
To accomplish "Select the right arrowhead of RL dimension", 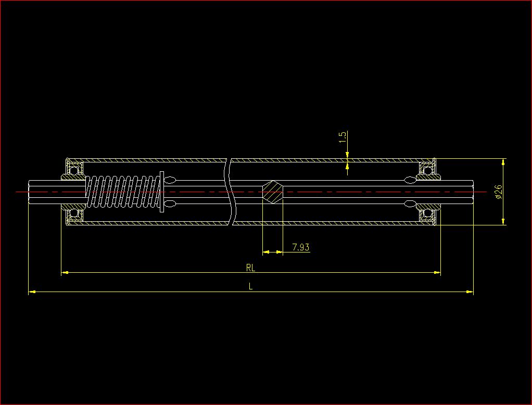I will [x=437, y=272].
